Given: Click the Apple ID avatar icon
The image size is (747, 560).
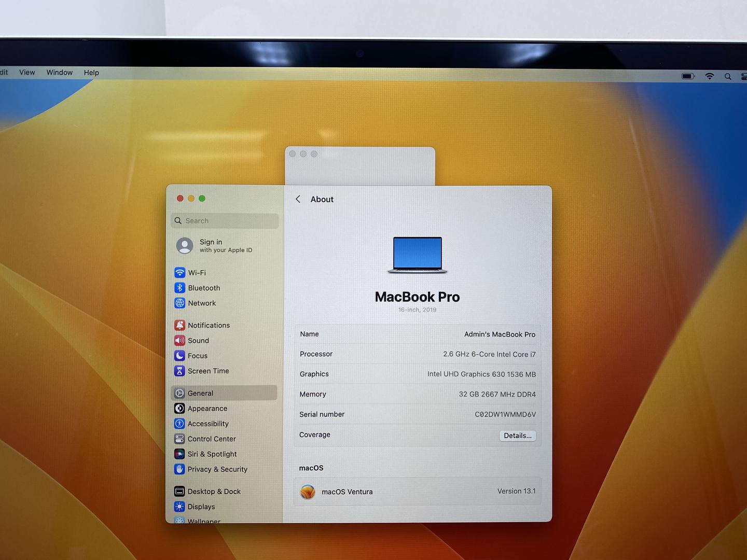Looking at the screenshot, I should pos(185,246).
